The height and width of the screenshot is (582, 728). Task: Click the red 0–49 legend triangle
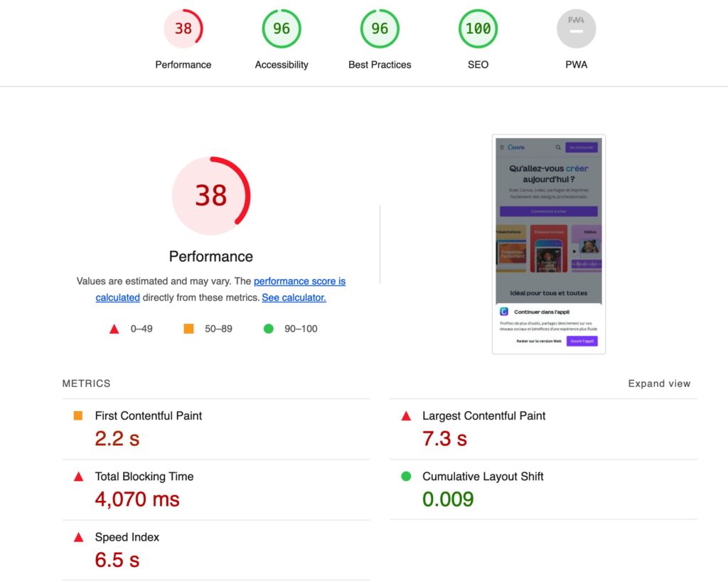pyautogui.click(x=114, y=329)
